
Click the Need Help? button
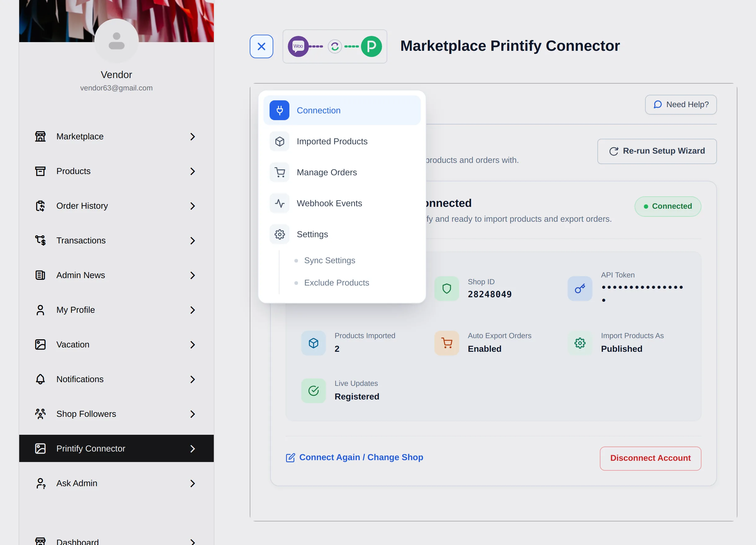coord(681,105)
